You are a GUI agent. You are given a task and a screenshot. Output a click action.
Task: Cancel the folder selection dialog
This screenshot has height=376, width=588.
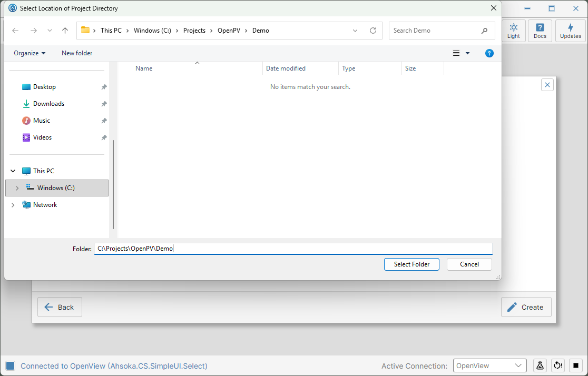point(469,264)
